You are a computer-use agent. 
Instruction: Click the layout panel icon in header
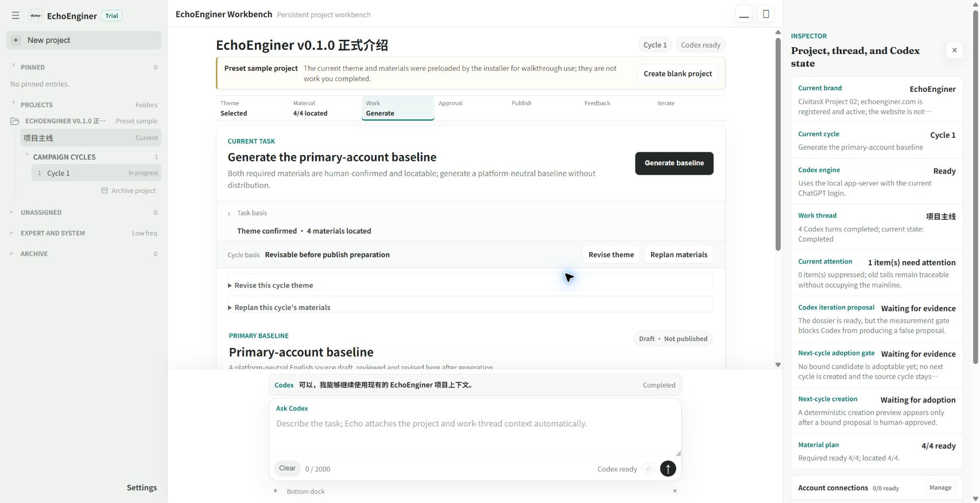pos(766,14)
